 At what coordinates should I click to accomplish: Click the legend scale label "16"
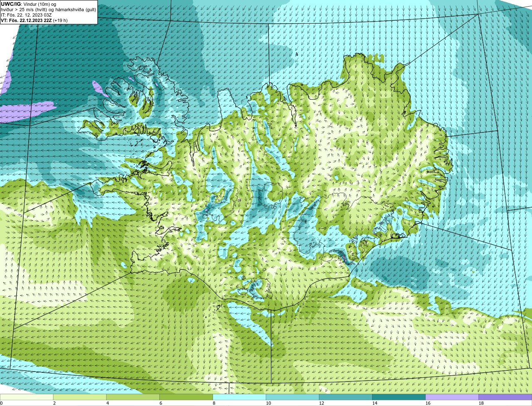click(x=428, y=403)
